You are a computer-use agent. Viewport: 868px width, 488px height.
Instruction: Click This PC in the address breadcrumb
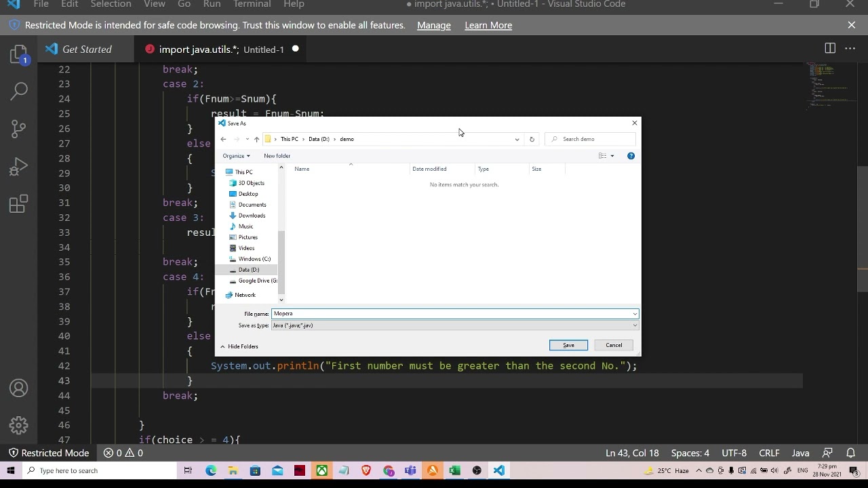(289, 139)
